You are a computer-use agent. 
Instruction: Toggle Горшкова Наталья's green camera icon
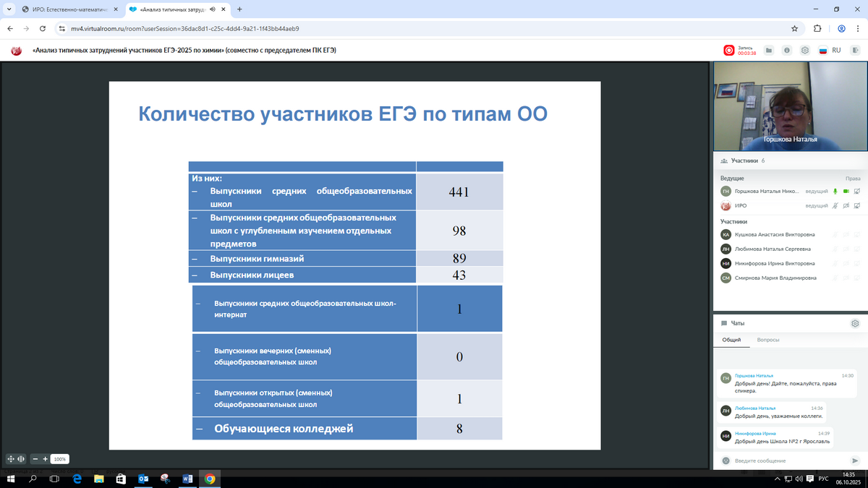pyautogui.click(x=846, y=191)
